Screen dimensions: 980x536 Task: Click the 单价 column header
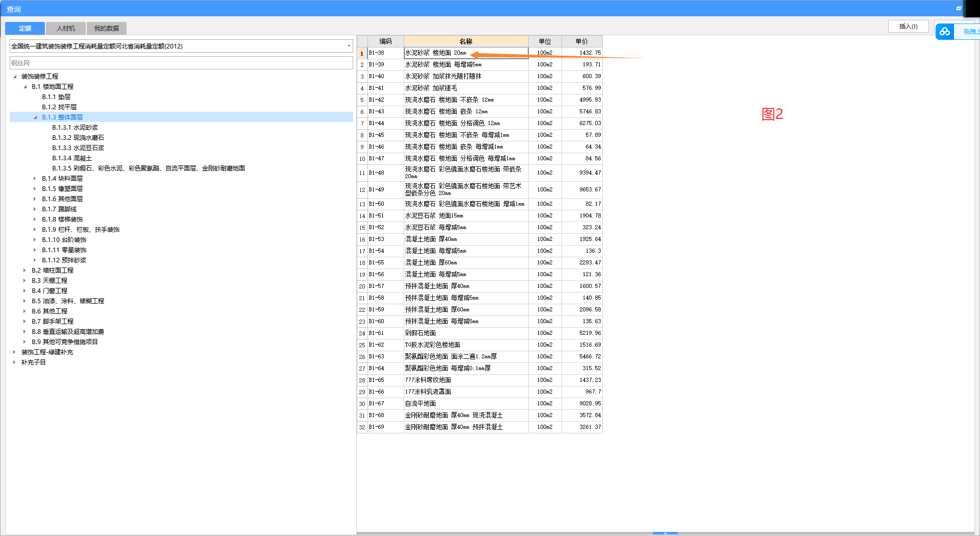click(582, 41)
